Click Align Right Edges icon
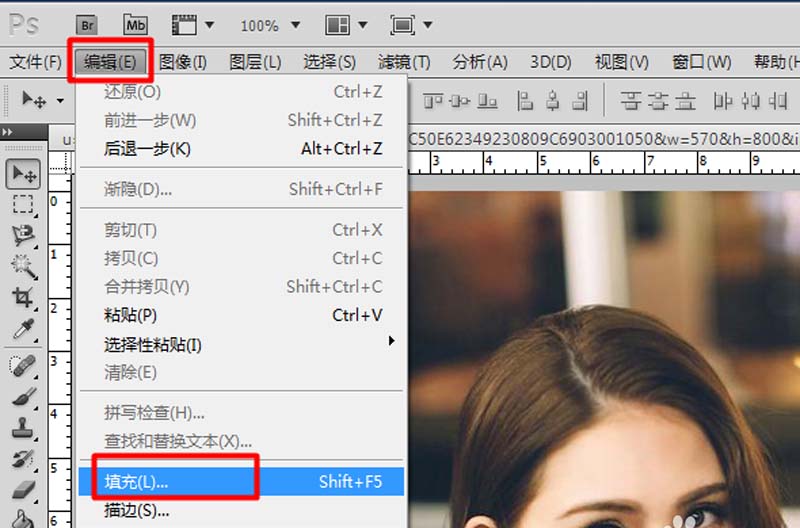Viewport: 800px width, 528px height. point(580,101)
